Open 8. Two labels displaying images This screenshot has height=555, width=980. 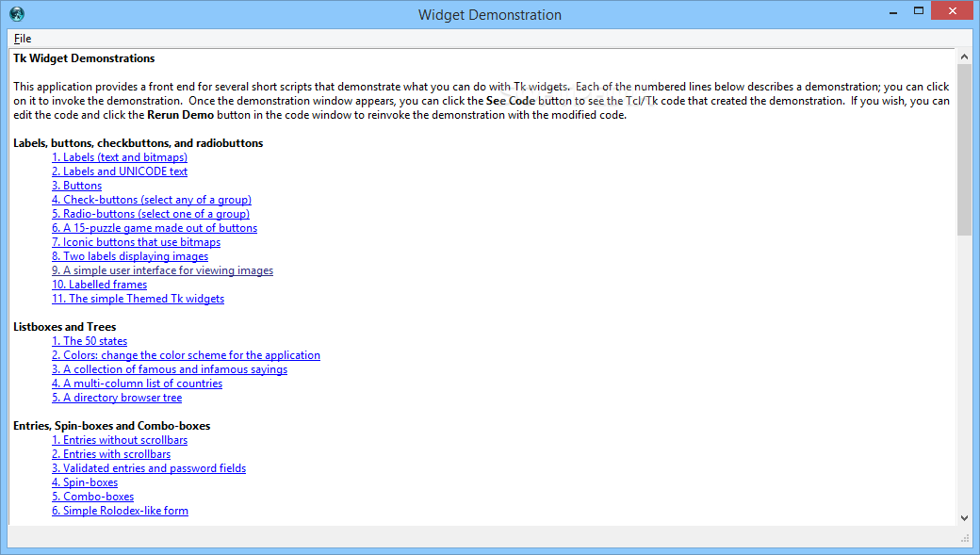[130, 256]
